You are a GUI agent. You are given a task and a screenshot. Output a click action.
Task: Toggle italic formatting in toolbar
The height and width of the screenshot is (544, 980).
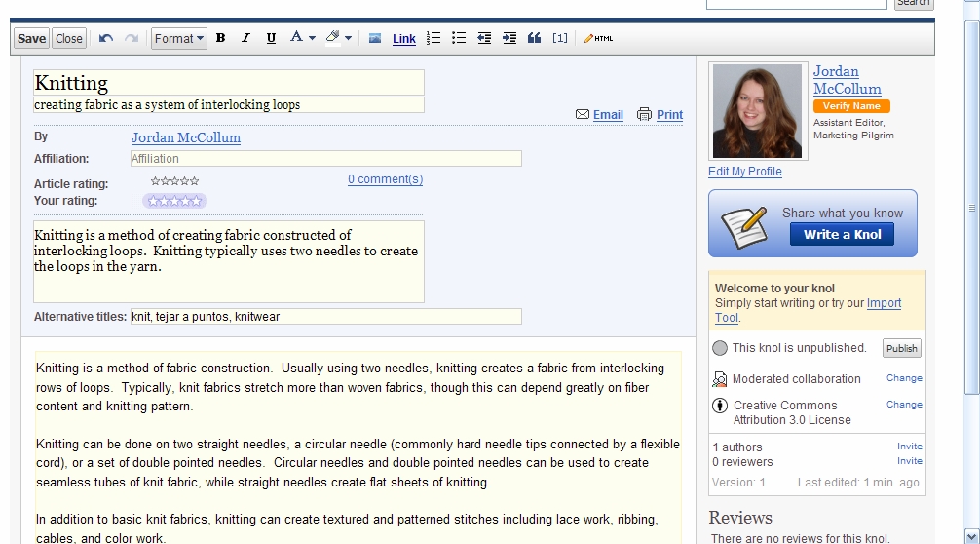coord(245,39)
